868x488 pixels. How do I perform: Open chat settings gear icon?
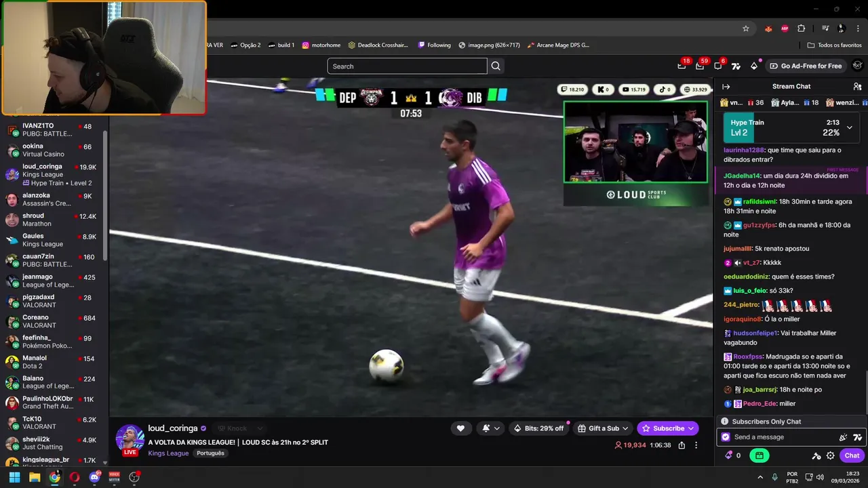[830, 455]
